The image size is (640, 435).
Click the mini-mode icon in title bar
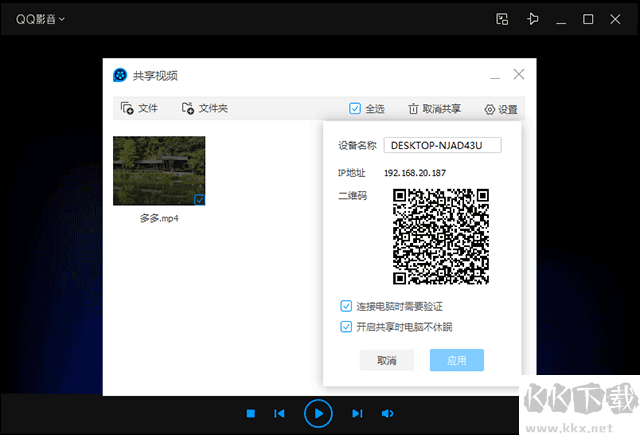coord(502,19)
